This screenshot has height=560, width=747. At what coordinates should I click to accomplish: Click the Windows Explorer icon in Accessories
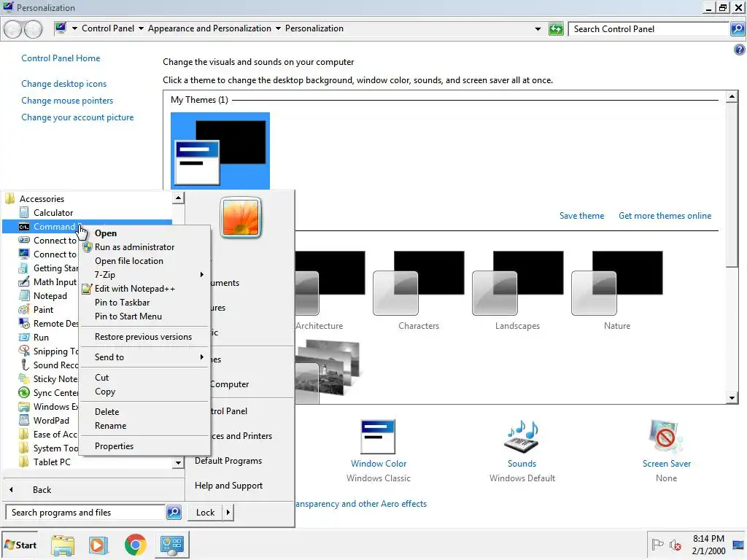coord(24,407)
